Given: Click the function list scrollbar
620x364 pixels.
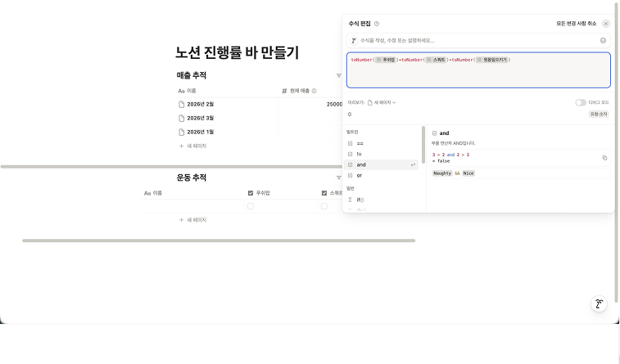Looking at the screenshot, I should [x=423, y=145].
